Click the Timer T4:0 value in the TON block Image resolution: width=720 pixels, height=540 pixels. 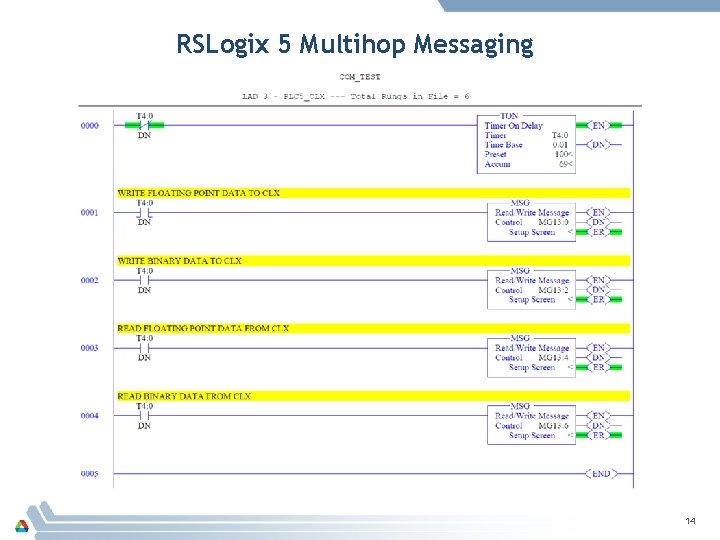coord(560,135)
